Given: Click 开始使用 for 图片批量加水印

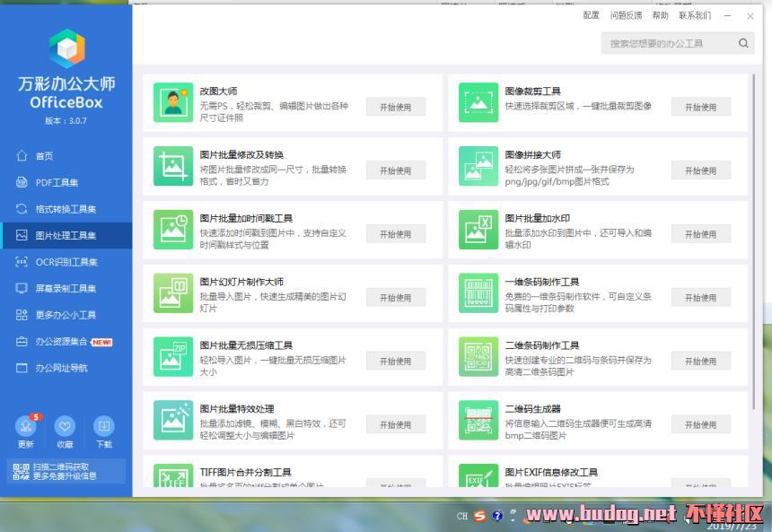Looking at the screenshot, I should 700,234.
